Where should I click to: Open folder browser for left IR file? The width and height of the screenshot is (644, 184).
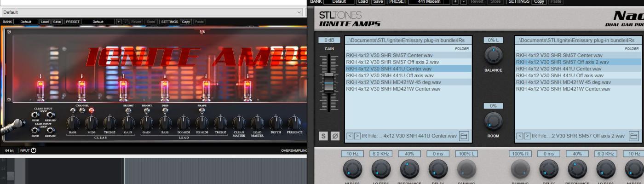[x=464, y=136]
